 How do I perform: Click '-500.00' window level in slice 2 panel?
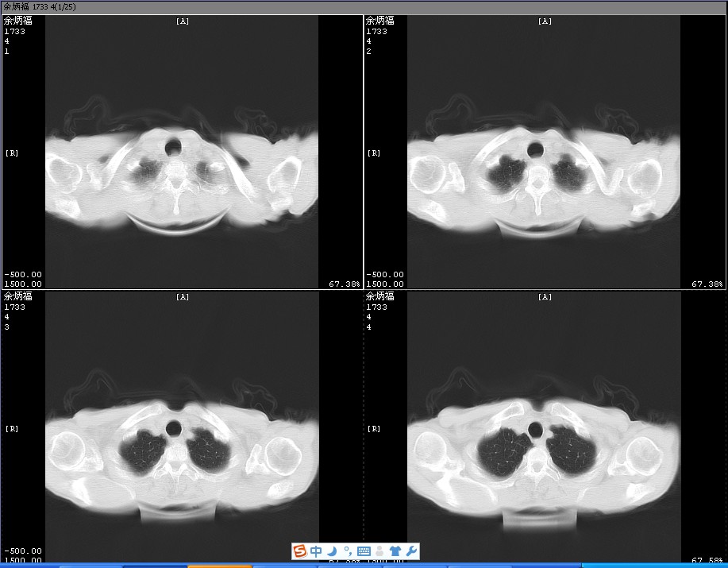click(385, 275)
